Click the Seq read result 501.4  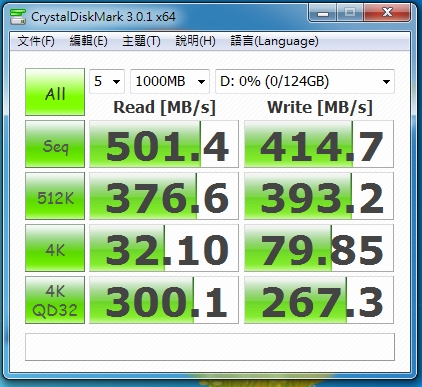[164, 144]
